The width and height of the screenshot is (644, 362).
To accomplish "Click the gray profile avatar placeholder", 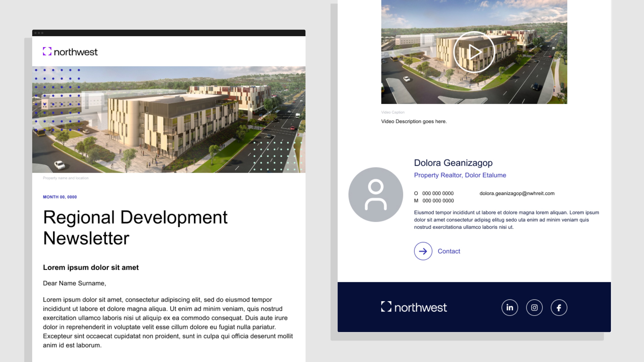I will pos(375,194).
